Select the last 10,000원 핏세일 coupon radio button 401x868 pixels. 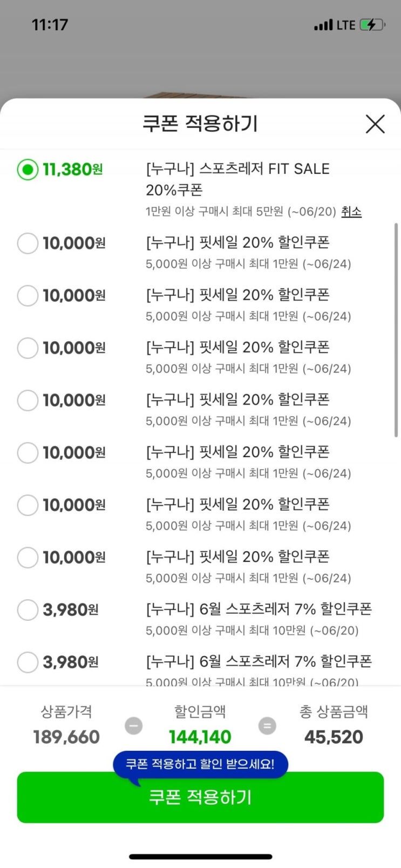point(28,558)
